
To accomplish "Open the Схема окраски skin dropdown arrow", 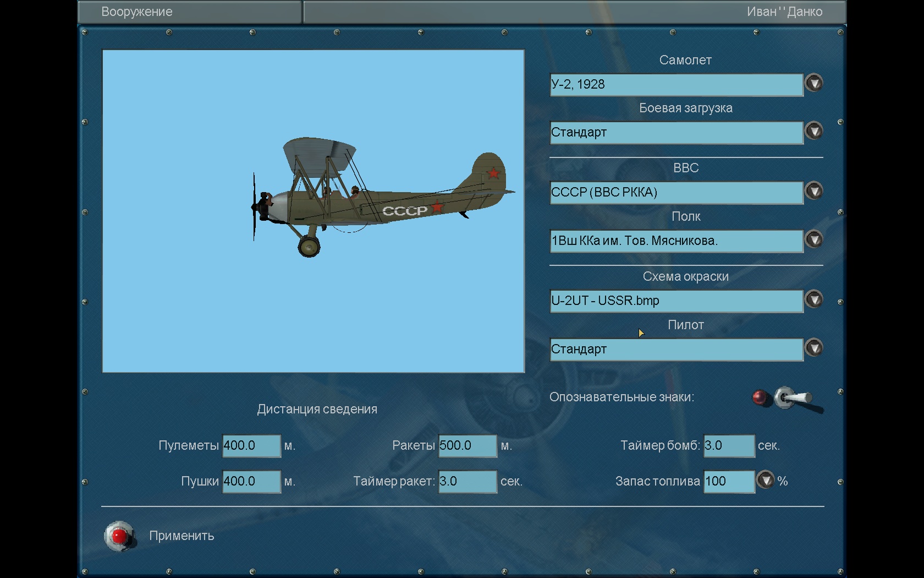I will (814, 299).
